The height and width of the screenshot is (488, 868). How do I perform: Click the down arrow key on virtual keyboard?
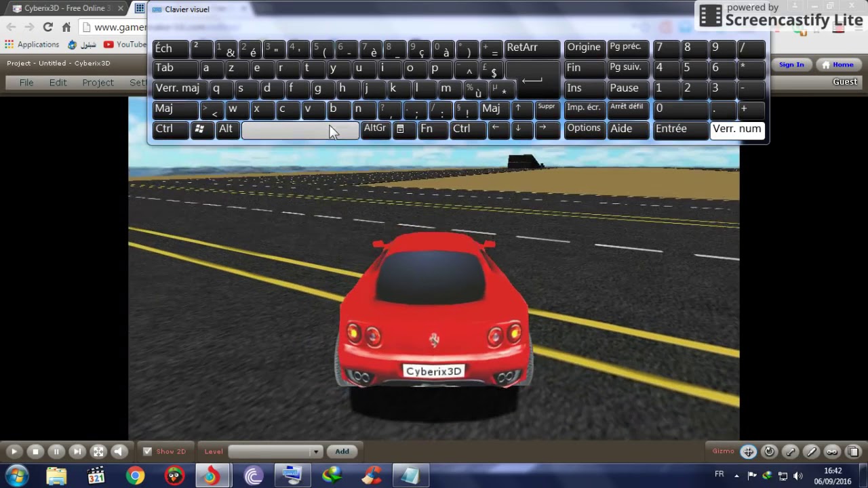pos(521,129)
